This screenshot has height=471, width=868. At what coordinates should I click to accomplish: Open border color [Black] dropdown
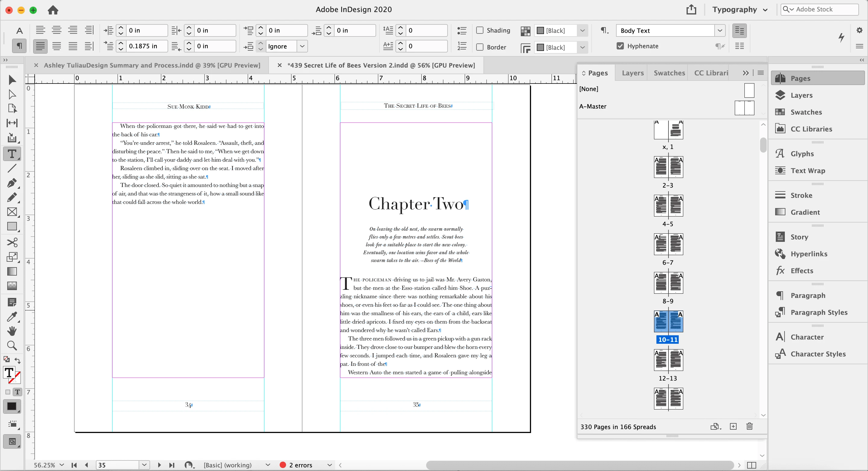point(583,47)
